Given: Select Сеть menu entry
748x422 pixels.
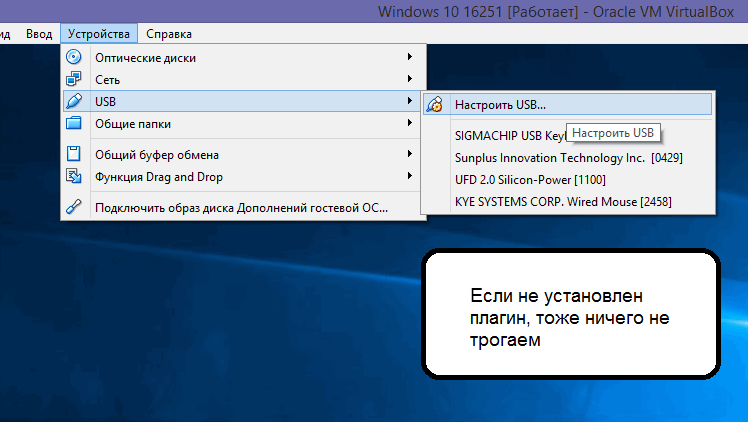Looking at the screenshot, I should [x=243, y=79].
